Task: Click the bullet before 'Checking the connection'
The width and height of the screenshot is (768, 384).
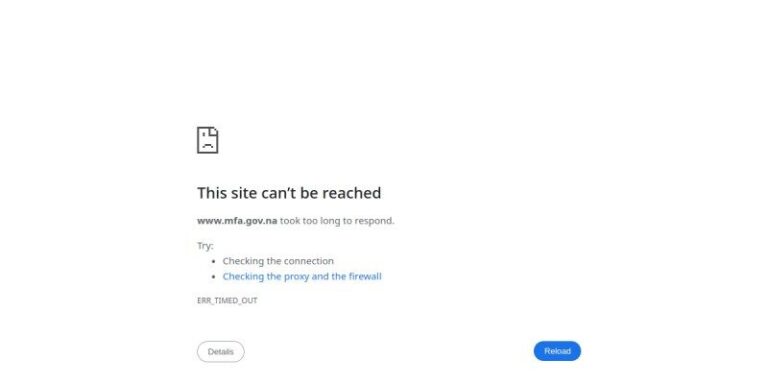Action: point(213,261)
